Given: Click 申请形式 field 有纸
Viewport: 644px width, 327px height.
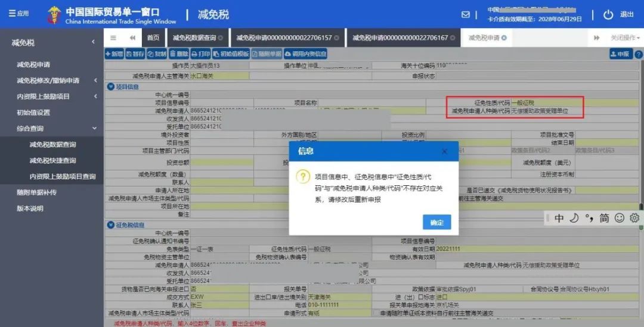Looking at the screenshot, I should [x=339, y=313].
